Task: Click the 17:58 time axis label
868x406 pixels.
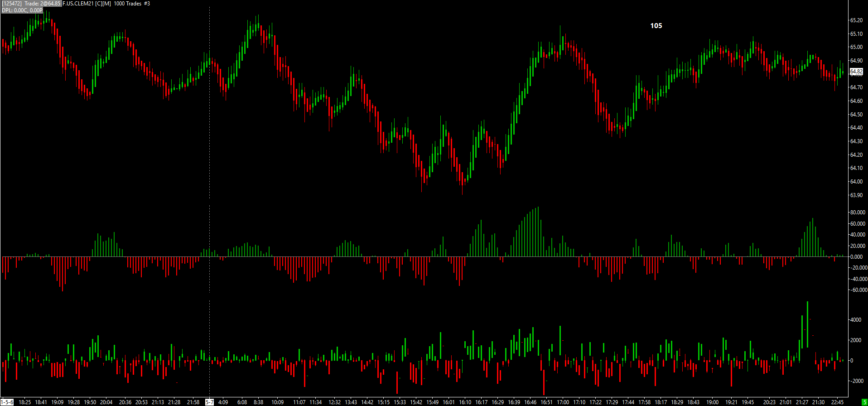Action: [644, 402]
